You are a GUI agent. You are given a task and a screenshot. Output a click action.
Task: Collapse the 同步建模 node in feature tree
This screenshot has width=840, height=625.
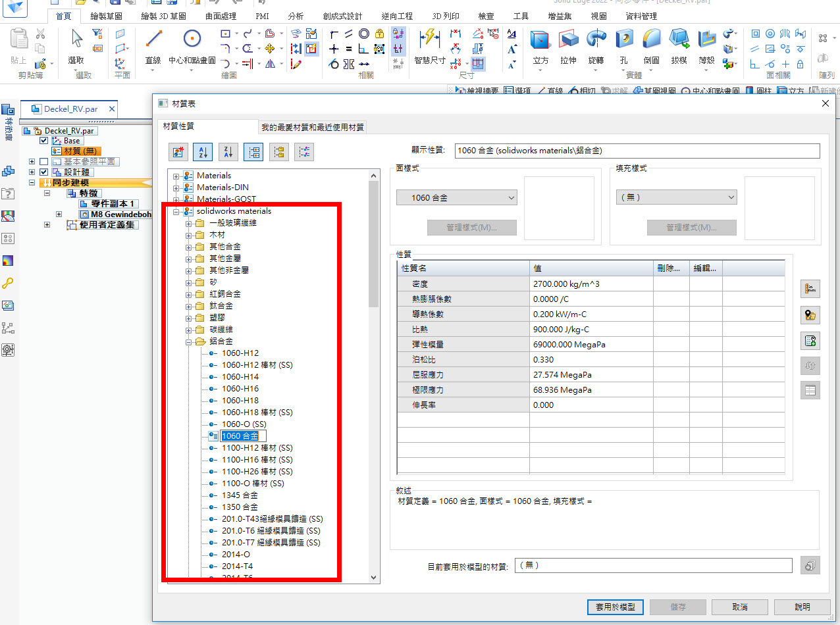(x=32, y=183)
